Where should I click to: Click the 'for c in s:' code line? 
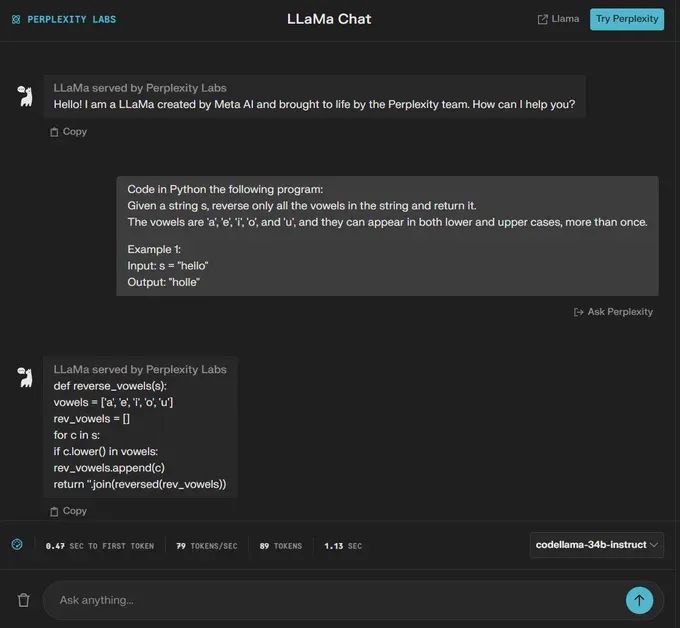click(77, 435)
